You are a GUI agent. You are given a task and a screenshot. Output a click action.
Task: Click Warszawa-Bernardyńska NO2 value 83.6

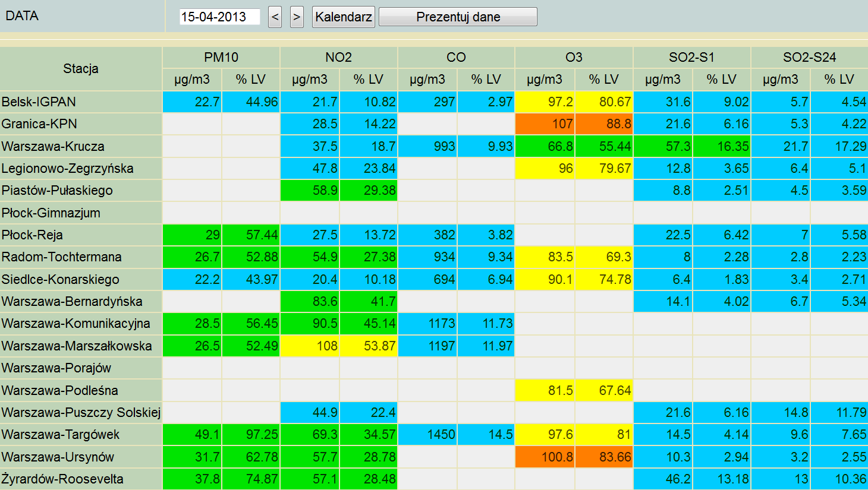(x=310, y=301)
